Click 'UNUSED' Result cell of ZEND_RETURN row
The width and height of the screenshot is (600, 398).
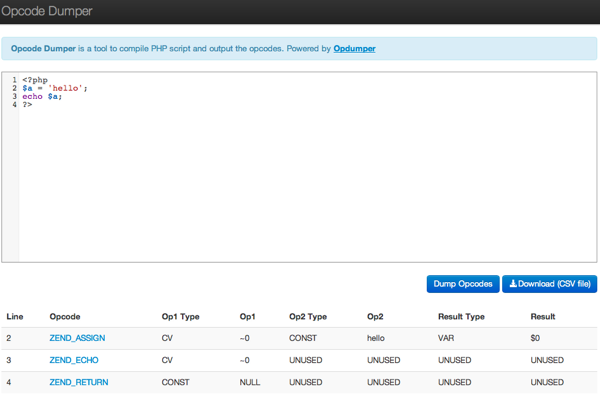pos(547,382)
